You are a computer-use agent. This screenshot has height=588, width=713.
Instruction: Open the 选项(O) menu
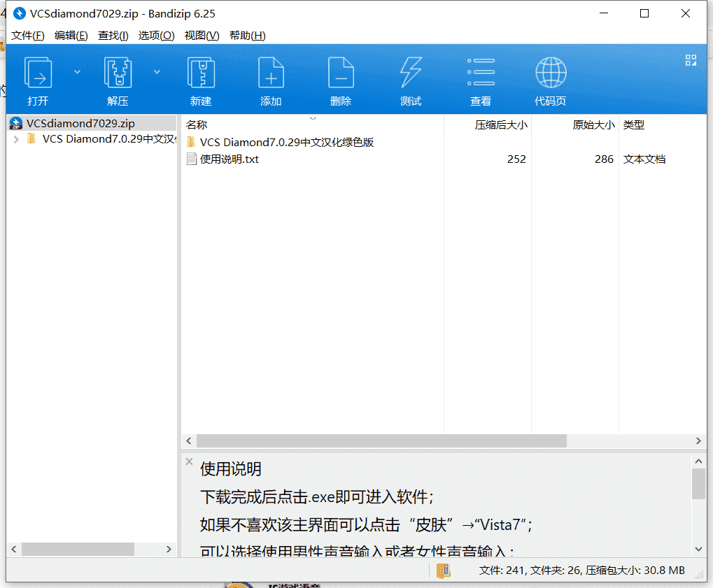pyautogui.click(x=156, y=36)
